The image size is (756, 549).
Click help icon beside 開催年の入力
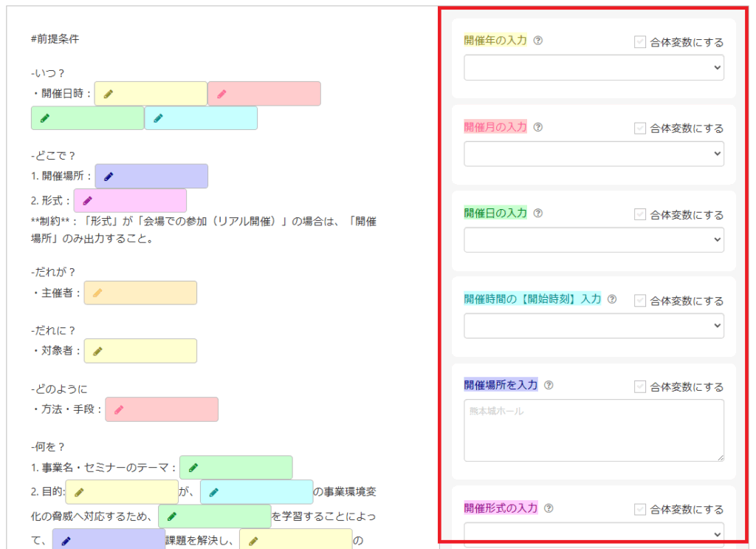pos(538,41)
